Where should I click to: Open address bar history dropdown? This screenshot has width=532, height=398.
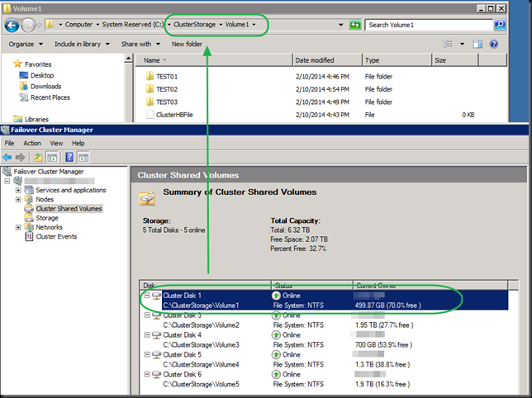point(340,25)
